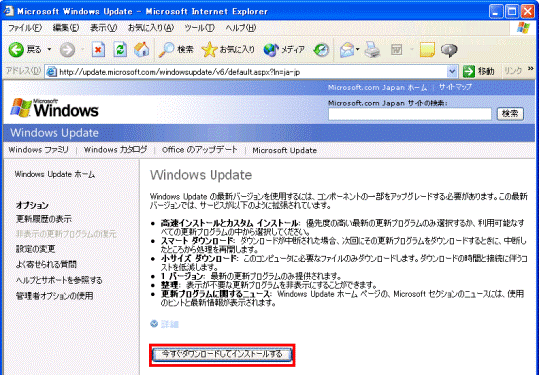Open Windows ファミリ link
Image resolution: width=539 pixels, height=375 pixels.
click(38, 150)
